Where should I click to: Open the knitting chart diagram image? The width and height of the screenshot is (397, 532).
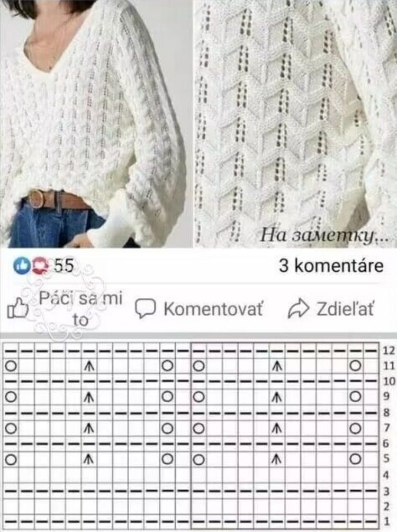(198, 435)
